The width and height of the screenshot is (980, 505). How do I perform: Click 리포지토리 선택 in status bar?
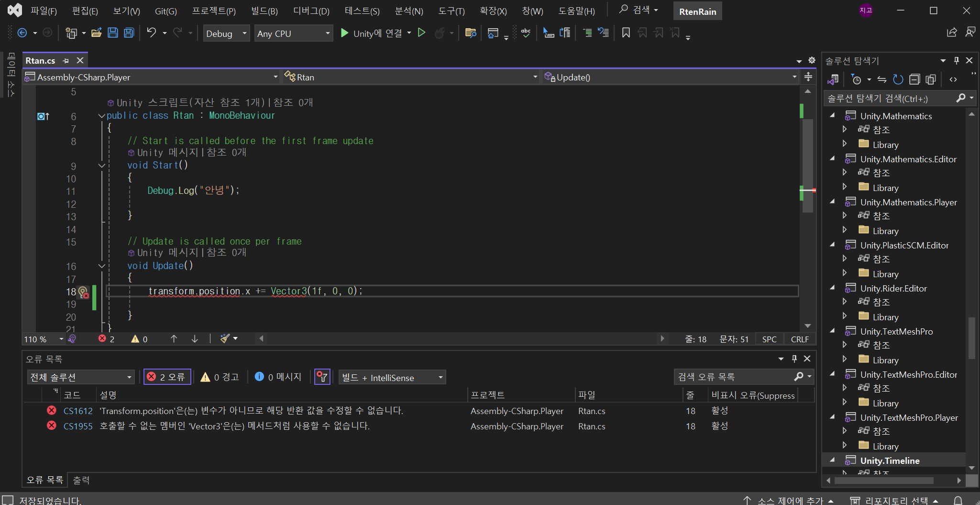click(x=894, y=501)
